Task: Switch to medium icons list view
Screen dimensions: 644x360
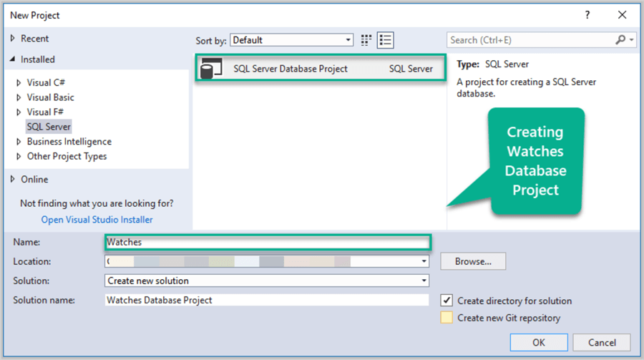Action: pyautogui.click(x=385, y=40)
